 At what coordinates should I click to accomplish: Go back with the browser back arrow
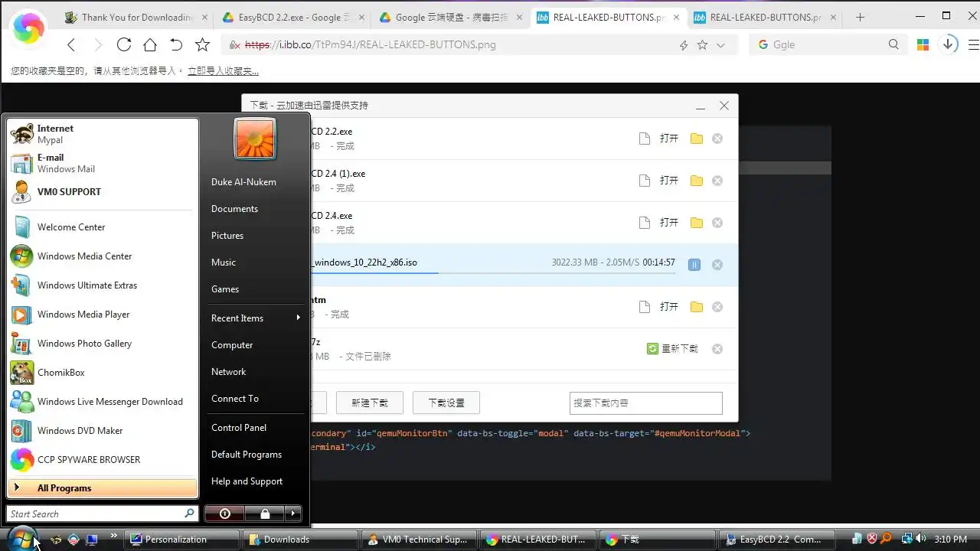coord(71,45)
